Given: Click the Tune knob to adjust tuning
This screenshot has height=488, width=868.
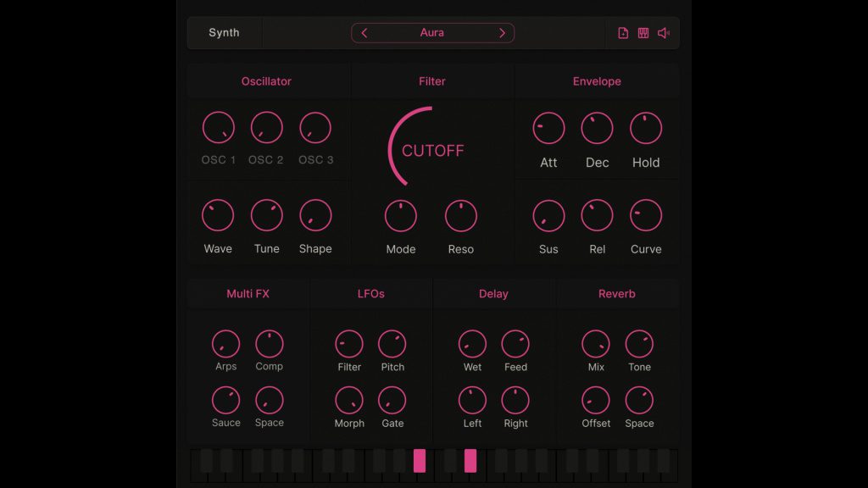Looking at the screenshot, I should pos(266,213).
